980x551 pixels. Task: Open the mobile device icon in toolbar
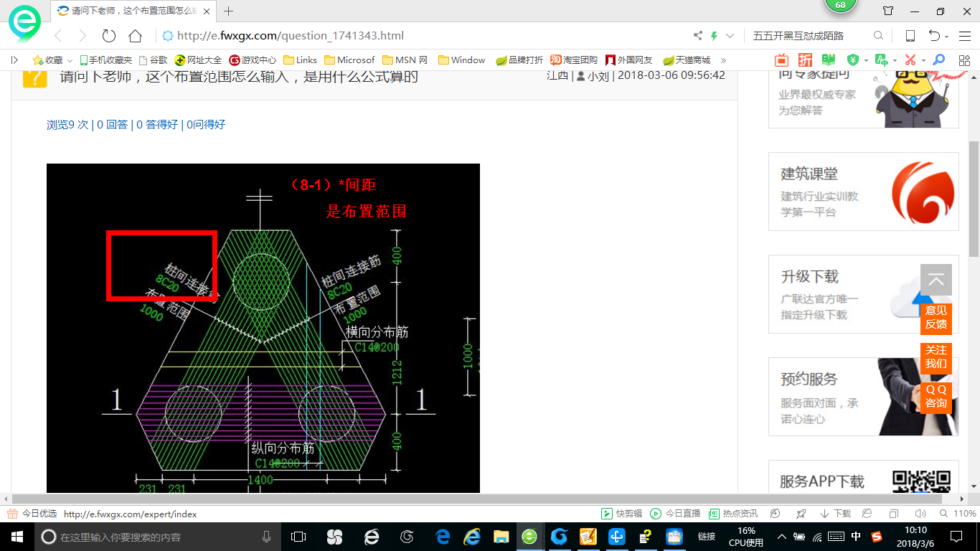click(910, 36)
